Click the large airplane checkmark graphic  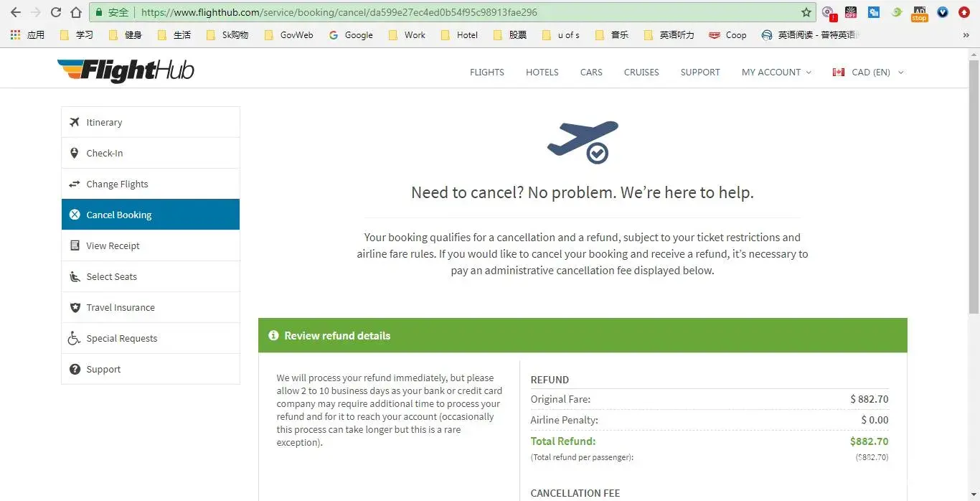coord(583,141)
